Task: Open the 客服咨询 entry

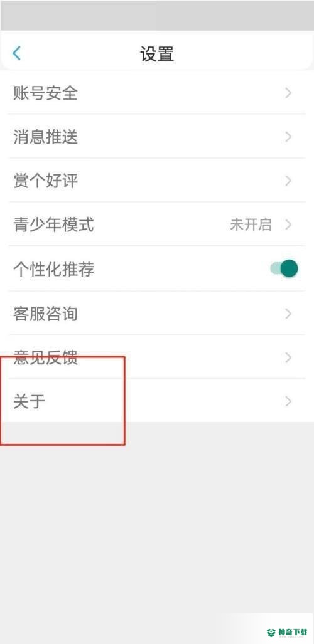Action: point(157,314)
